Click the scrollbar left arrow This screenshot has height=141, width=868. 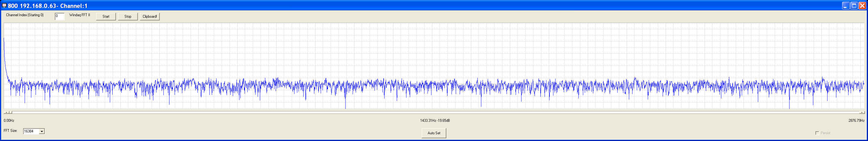coord(6,112)
